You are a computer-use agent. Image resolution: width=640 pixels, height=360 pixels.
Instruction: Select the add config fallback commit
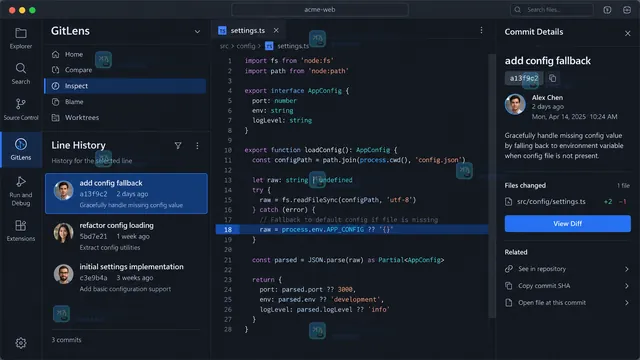click(x=126, y=193)
